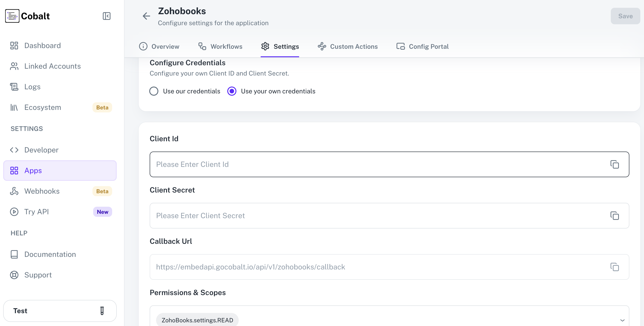Select the Dashboard grid icon
The image size is (644, 326).
coord(14,45)
